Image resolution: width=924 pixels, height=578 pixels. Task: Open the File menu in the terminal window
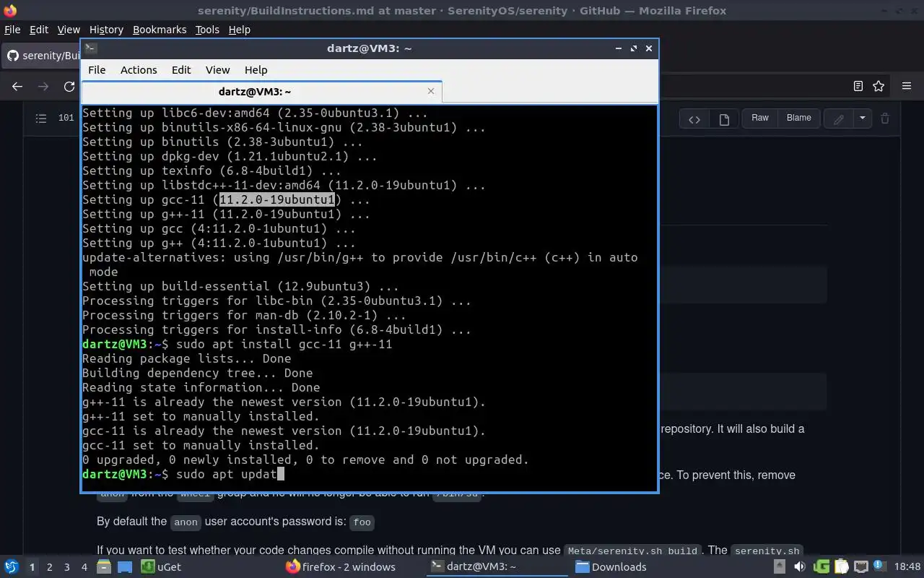pyautogui.click(x=97, y=70)
